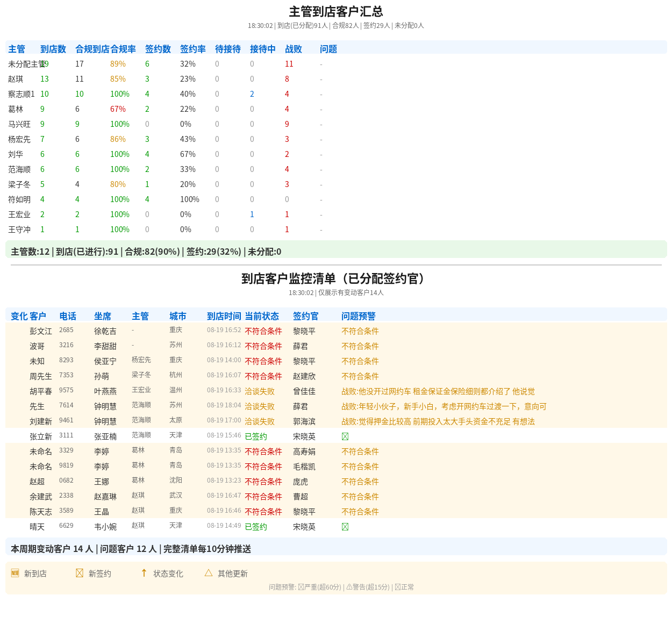Click the red 67% rate for 葛林
The width and height of the screenshot is (672, 617).
click(118, 109)
